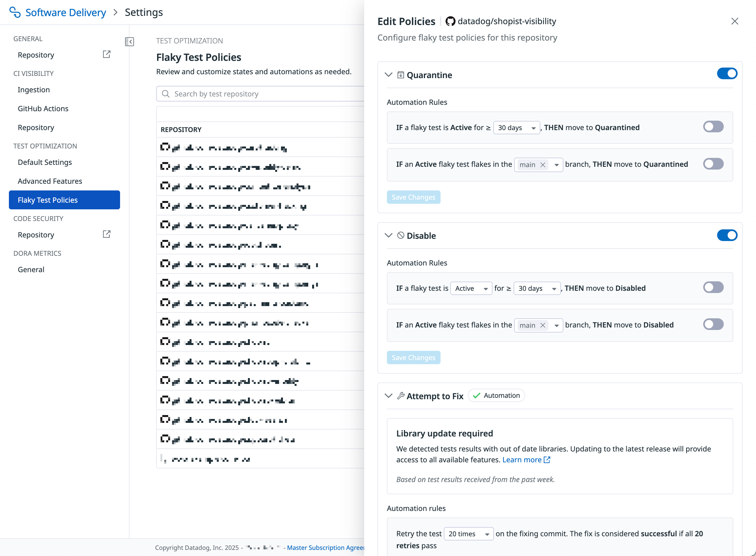
Task: Select Flaky Test Policies menu item
Action: click(64, 200)
